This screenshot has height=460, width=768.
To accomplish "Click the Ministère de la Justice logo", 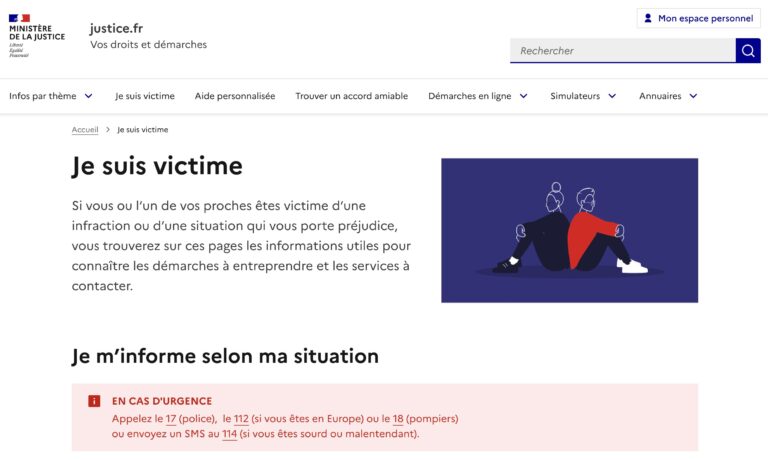I will (x=37, y=36).
